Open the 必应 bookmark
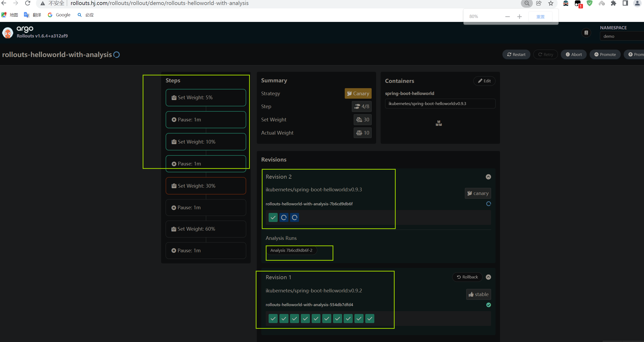This screenshot has width=644, height=342. tap(86, 15)
